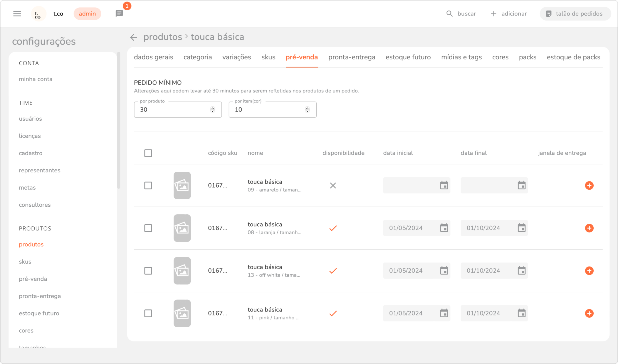Click the talão de pedidos button
Viewport: 618px width, 364px height.
pos(575,14)
